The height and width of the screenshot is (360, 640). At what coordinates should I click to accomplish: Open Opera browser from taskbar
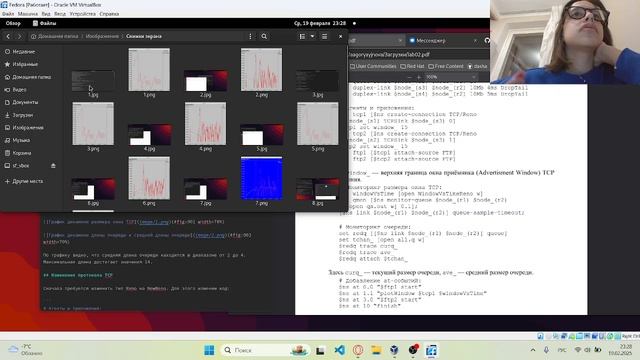pyautogui.click(x=358, y=350)
